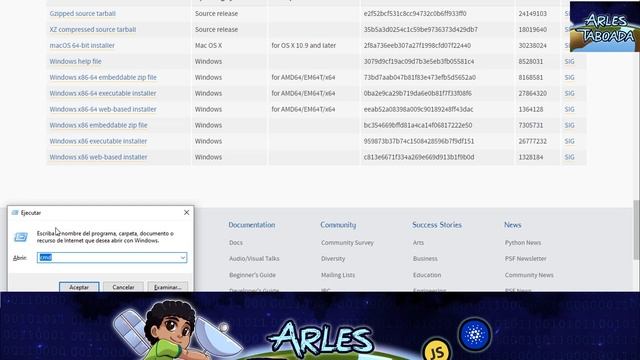Open the Gzipped source tarball link
Viewport: 640px width, 360px height.
click(x=82, y=13)
